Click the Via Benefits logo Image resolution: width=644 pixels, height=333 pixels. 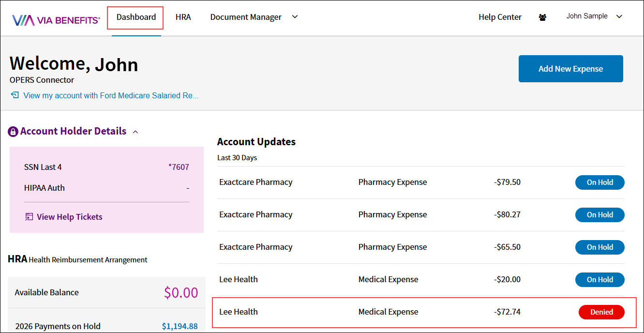pos(56,20)
